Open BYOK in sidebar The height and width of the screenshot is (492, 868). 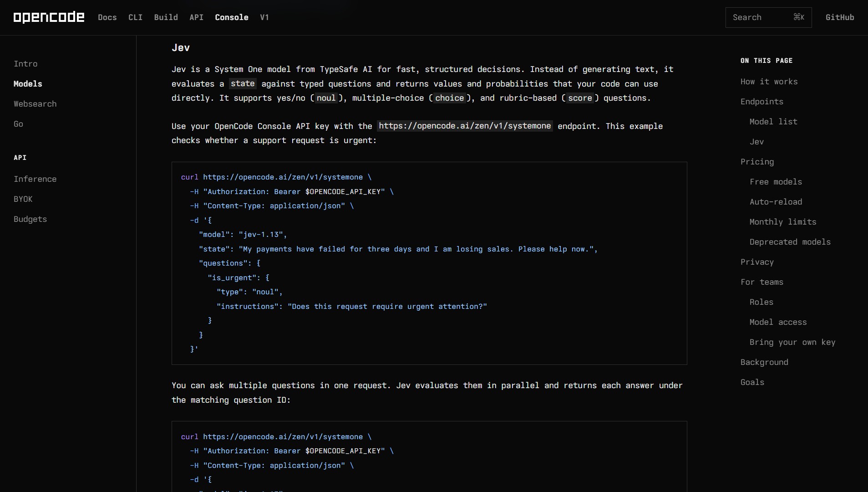tap(23, 199)
